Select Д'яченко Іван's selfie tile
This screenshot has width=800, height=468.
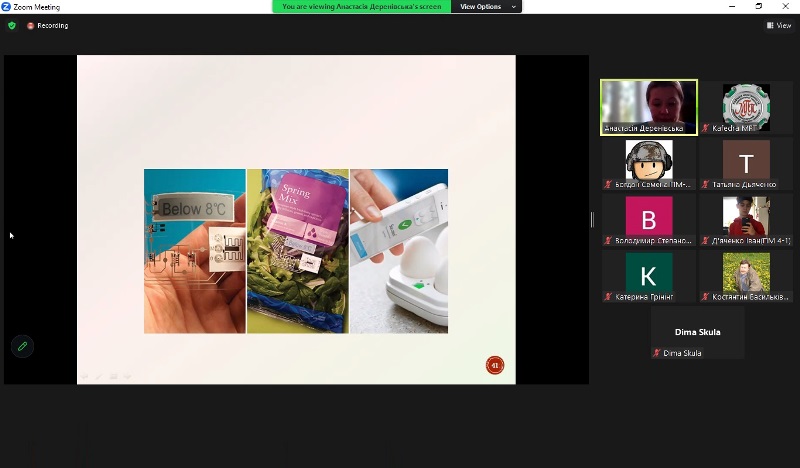coord(746,220)
